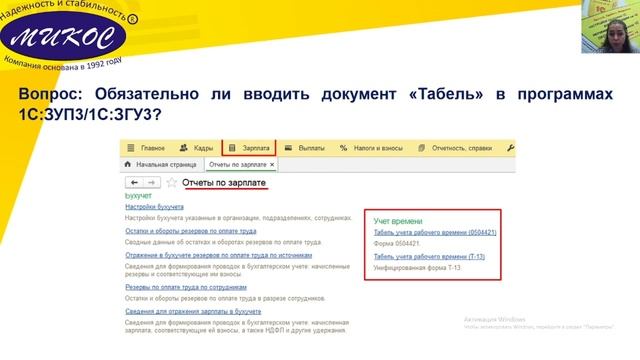640x360 pixels.
Task: Open Отражение в бухучете резервов link
Action: [218, 255]
